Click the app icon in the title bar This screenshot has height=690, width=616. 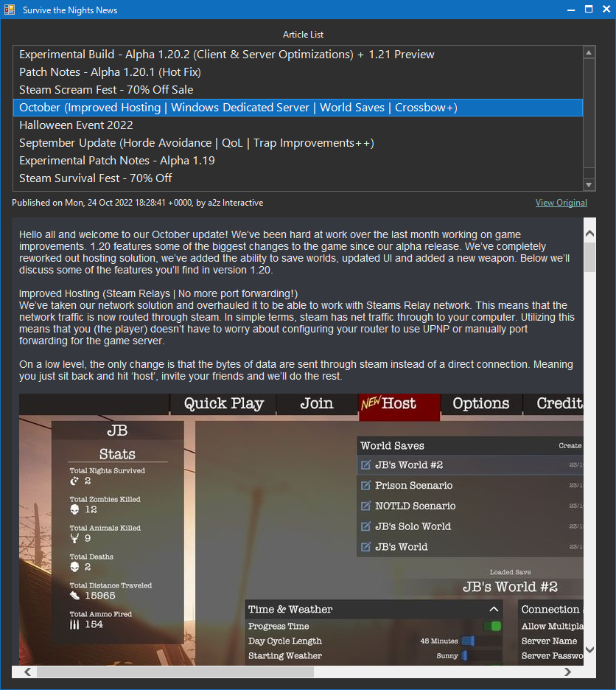pyautogui.click(x=10, y=10)
